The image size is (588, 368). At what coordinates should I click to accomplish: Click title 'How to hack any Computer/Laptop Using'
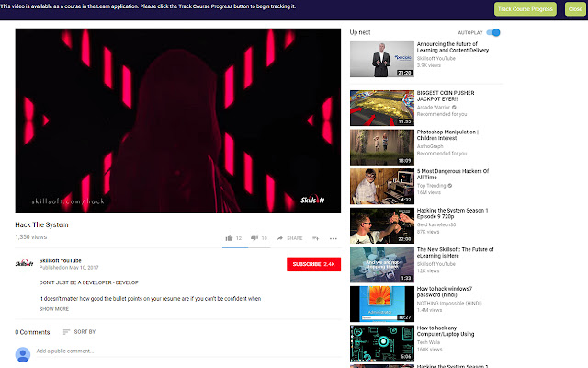[x=446, y=331]
